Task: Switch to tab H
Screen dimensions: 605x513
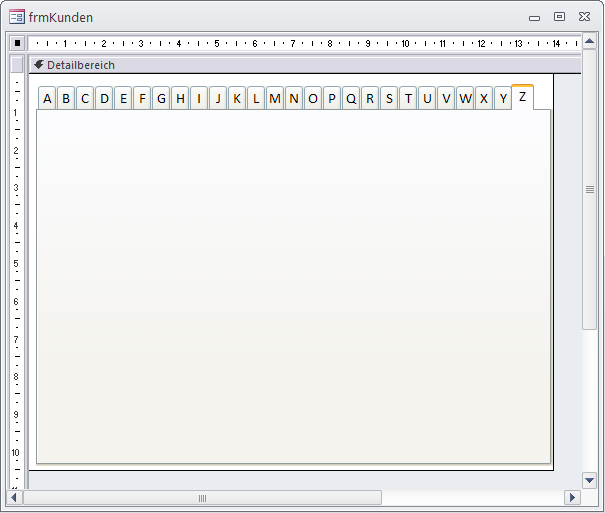Action: point(180,98)
